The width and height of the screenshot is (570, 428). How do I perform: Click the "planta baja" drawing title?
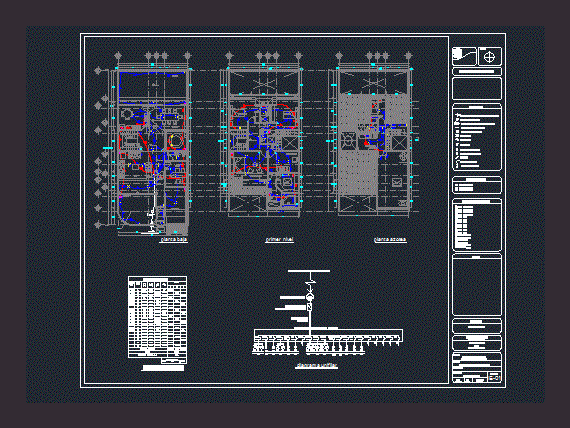tap(174, 239)
